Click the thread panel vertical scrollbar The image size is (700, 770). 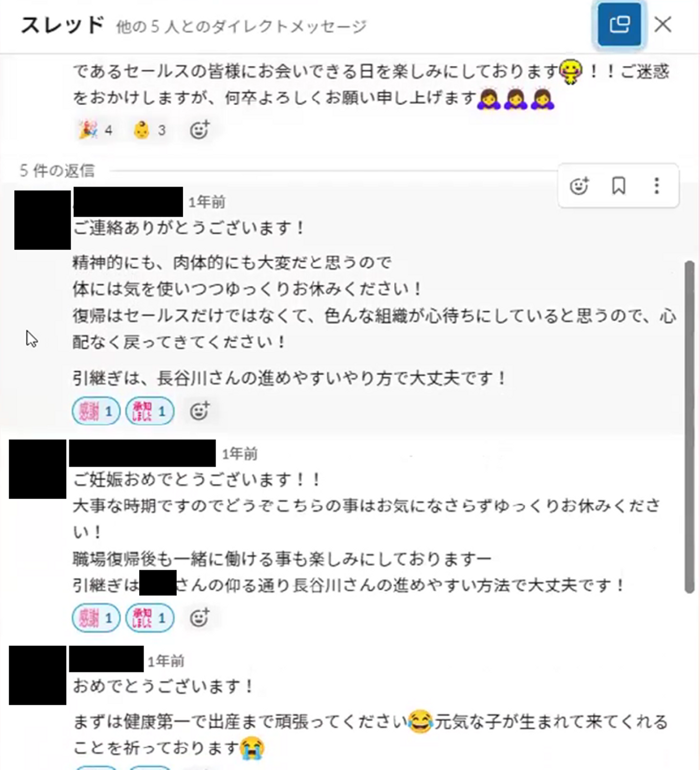(x=689, y=427)
